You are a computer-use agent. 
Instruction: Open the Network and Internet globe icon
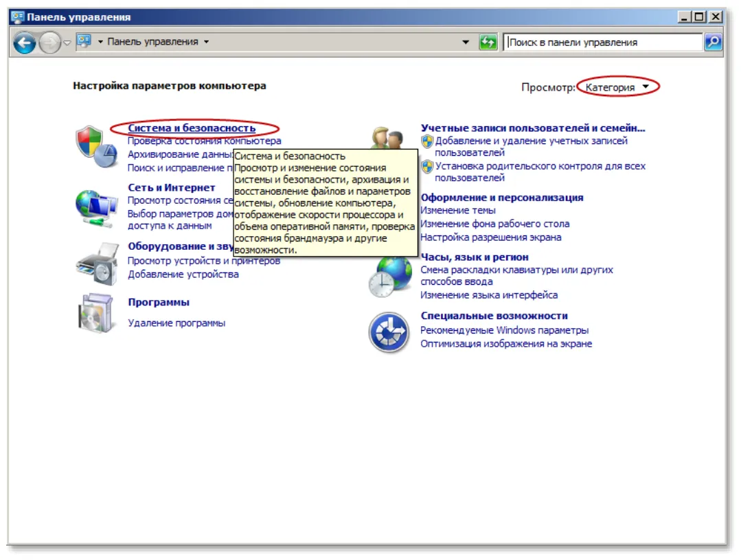coord(96,208)
